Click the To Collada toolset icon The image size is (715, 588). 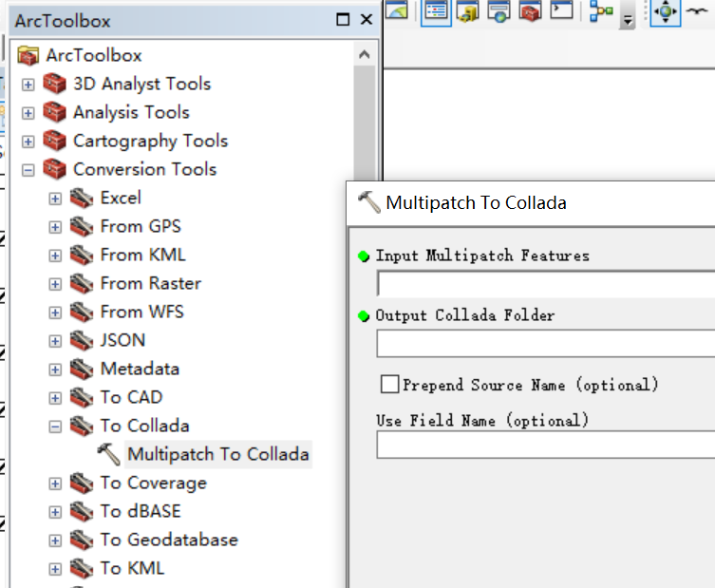click(82, 427)
